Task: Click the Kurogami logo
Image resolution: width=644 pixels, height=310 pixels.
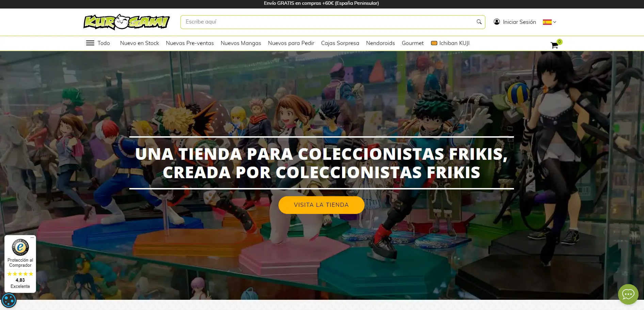Action: [x=127, y=22]
